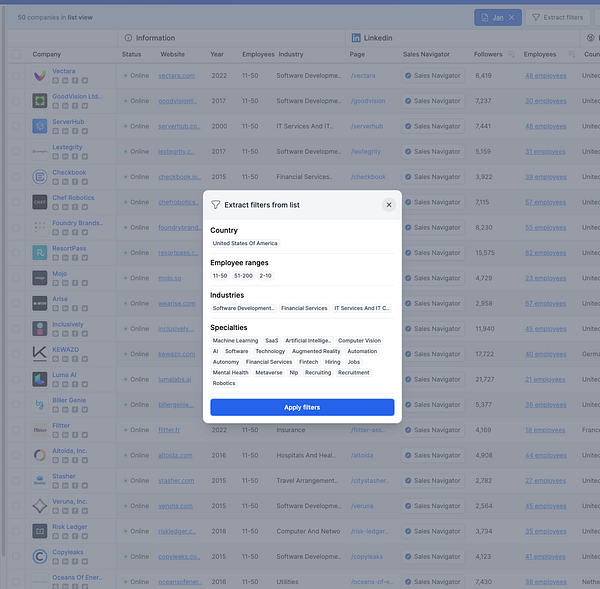Open Sales Navigator for ResortPass row
The height and width of the screenshot is (589, 600).
pyautogui.click(x=433, y=253)
